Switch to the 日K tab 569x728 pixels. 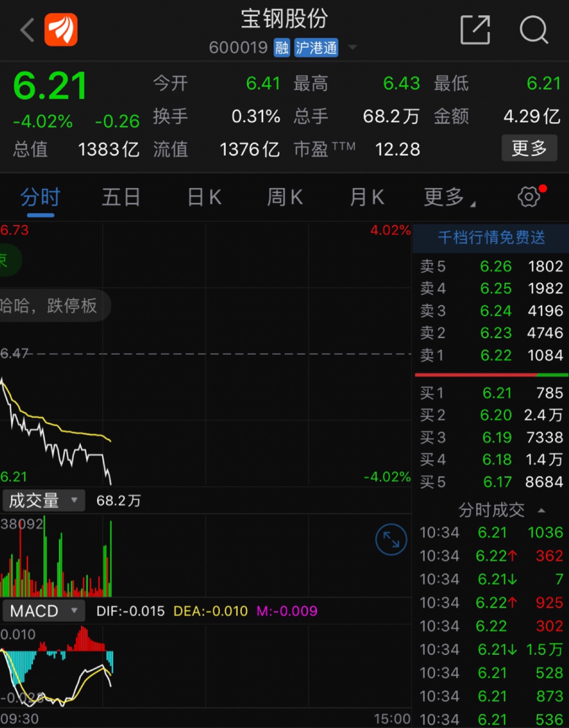pos(204,197)
